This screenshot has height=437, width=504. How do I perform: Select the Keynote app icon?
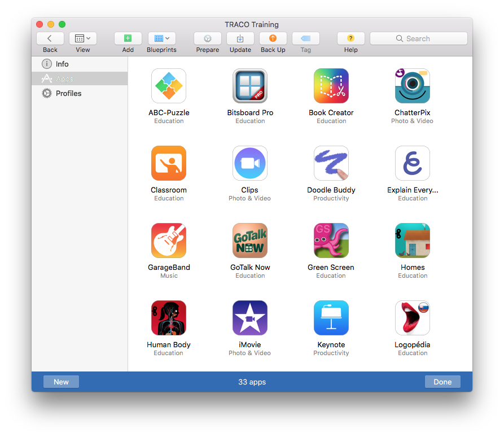[x=331, y=318]
